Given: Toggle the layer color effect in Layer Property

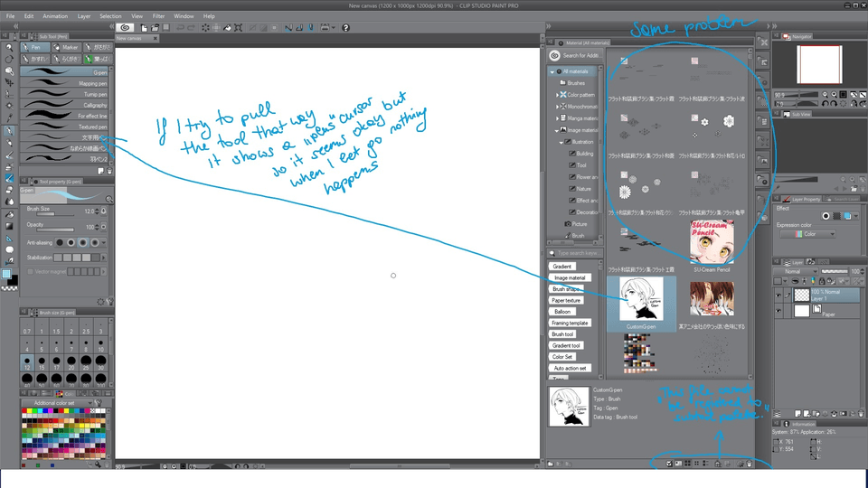Looking at the screenshot, I should (x=847, y=216).
